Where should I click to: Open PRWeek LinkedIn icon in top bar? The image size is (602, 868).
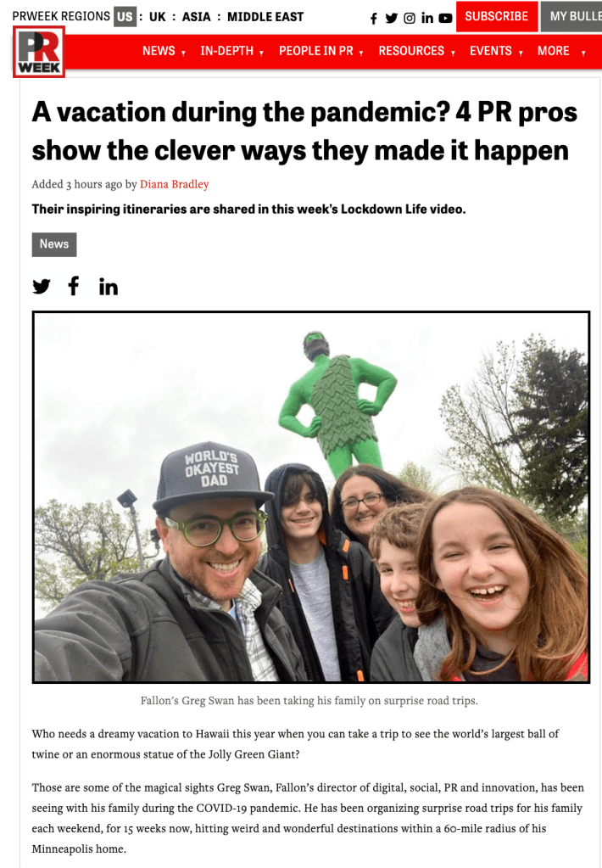[427, 19]
